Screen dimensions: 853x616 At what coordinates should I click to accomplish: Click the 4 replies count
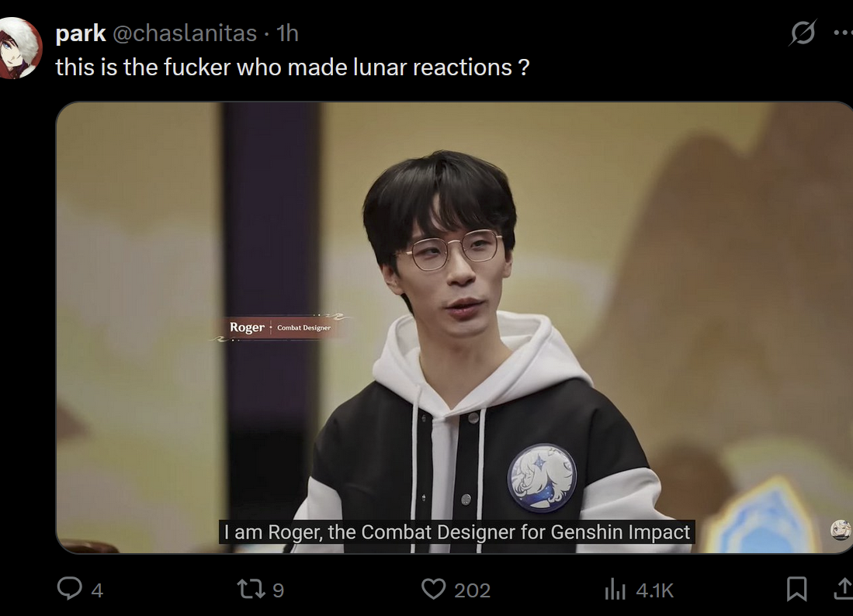[x=97, y=590]
